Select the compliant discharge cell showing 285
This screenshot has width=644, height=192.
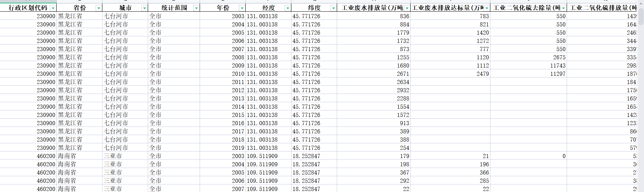[450, 181]
